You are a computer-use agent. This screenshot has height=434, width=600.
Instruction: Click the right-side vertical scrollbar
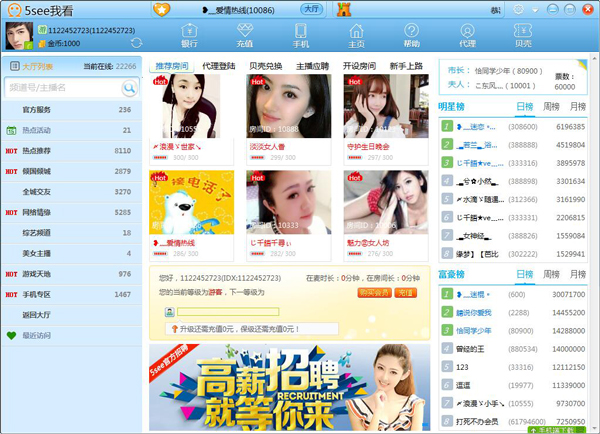[594, 245]
